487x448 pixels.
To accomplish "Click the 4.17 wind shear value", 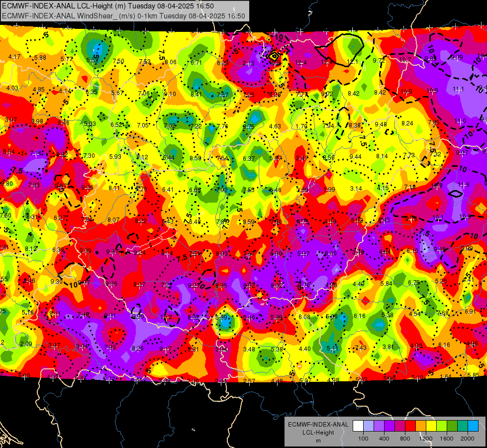I will [x=14, y=57].
